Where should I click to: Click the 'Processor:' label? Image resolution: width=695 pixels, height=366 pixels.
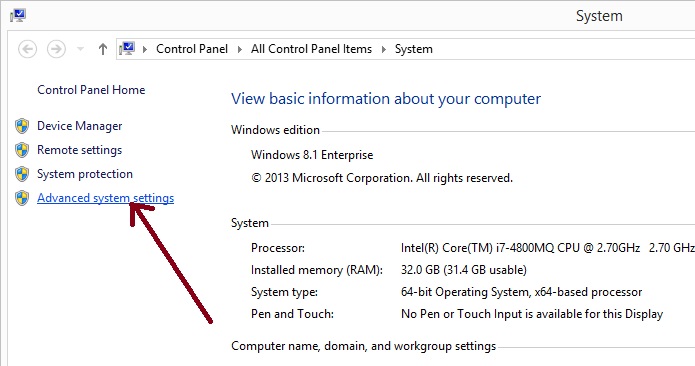tap(278, 248)
